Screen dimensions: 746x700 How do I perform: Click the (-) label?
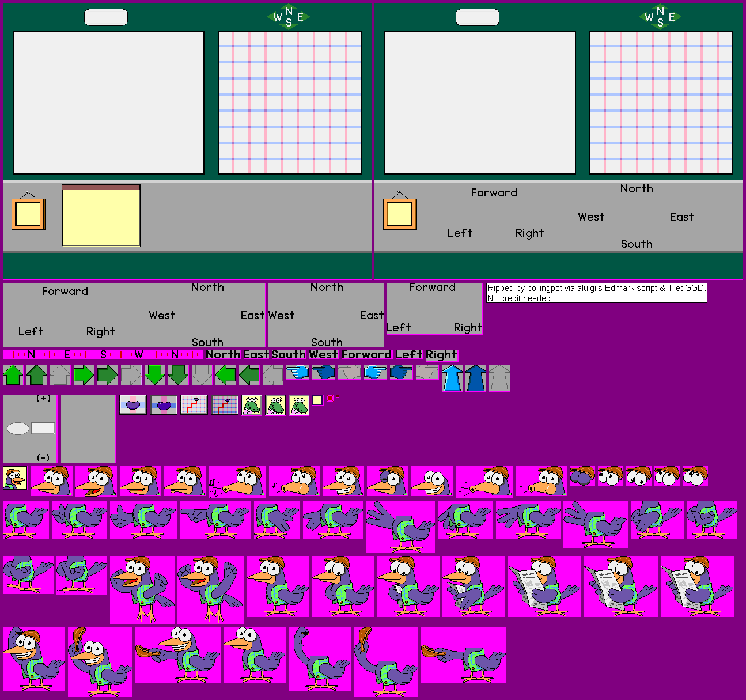pyautogui.click(x=43, y=457)
